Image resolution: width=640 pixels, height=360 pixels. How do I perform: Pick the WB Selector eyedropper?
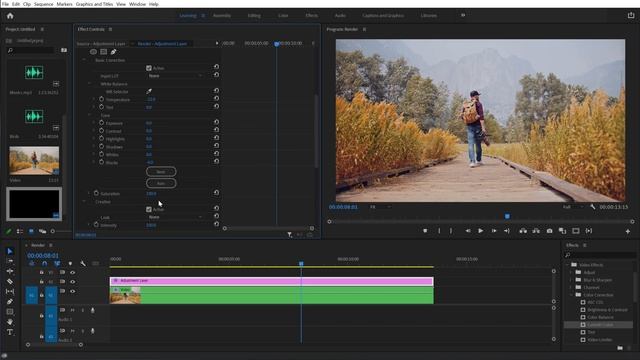149,91
